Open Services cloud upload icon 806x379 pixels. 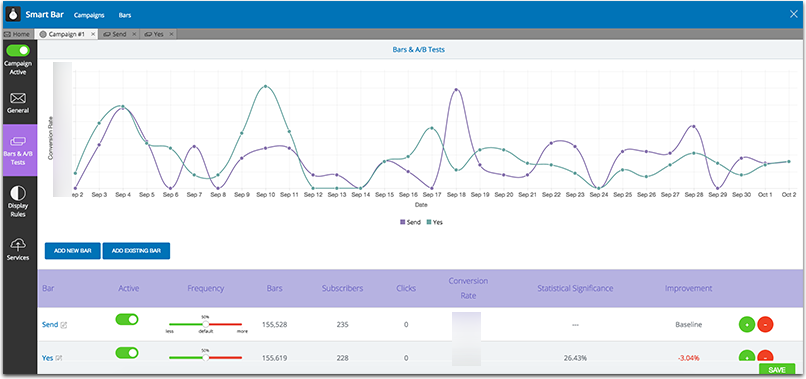[x=18, y=244]
